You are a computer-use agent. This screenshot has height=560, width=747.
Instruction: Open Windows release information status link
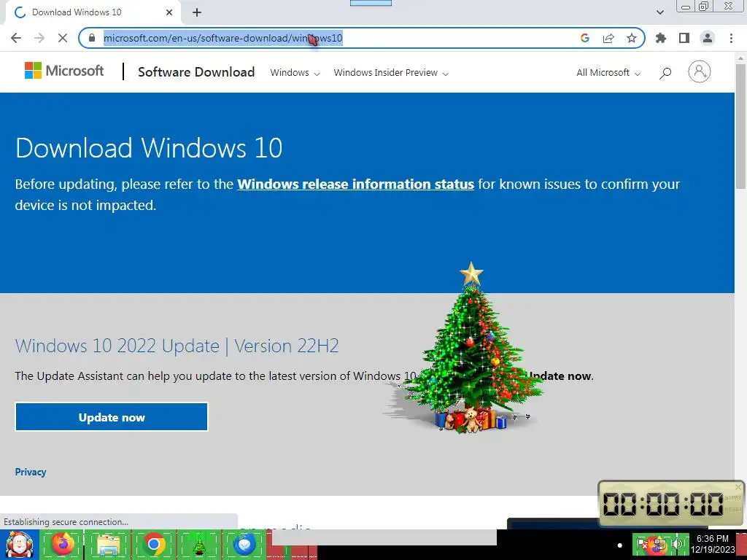tap(355, 184)
